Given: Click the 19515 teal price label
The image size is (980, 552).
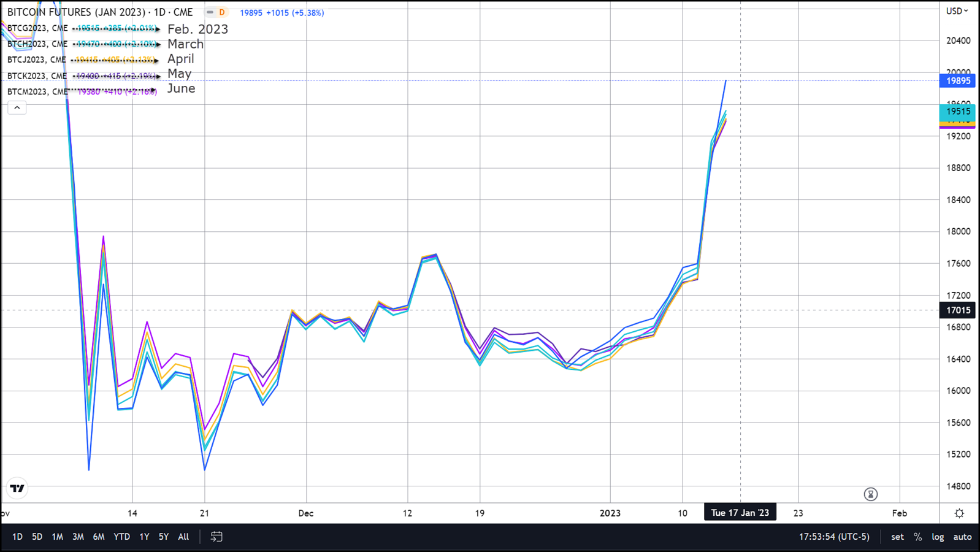Looking at the screenshot, I should click(958, 111).
